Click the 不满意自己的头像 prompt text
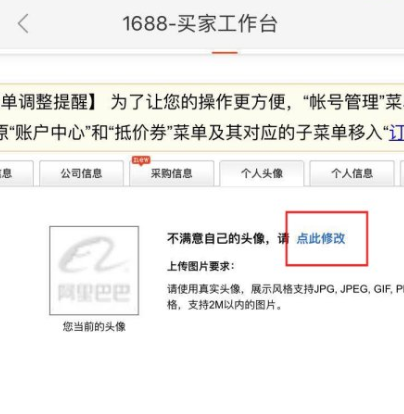404x414 pixels. 228,239
